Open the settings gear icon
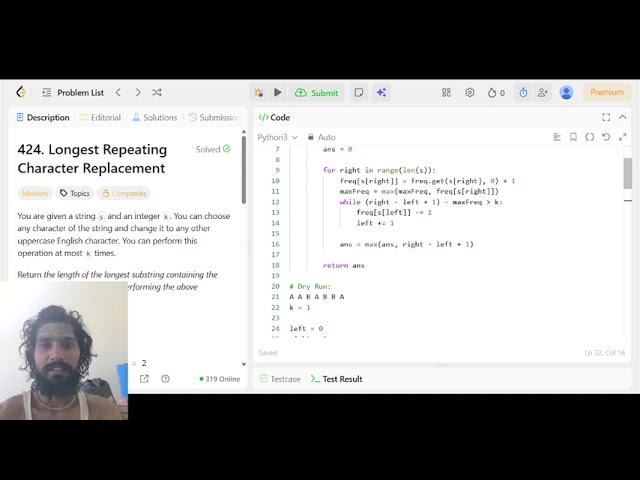640x480 pixels. click(x=470, y=93)
